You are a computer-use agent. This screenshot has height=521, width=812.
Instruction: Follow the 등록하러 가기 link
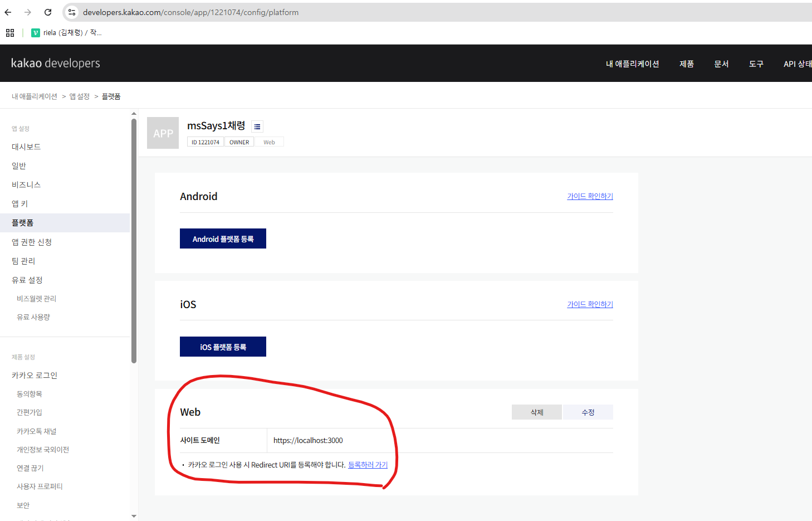pyautogui.click(x=368, y=464)
